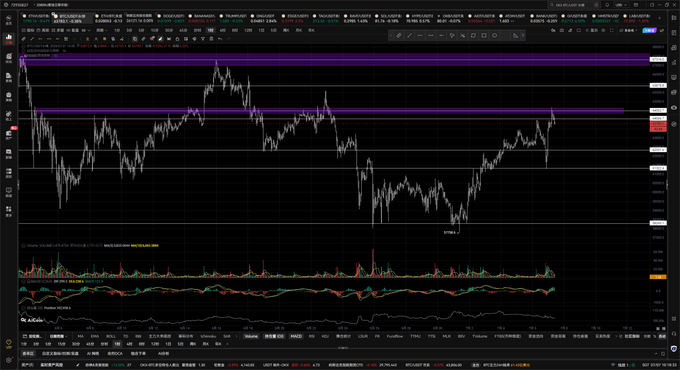This screenshot has height=370, width=680.
Task: Switch to the TRUMP/USDT ticker tab
Action: point(234,18)
